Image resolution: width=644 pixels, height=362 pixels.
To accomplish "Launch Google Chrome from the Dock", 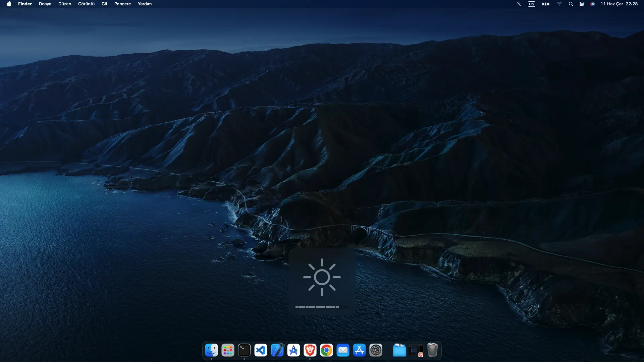I will tap(326, 350).
